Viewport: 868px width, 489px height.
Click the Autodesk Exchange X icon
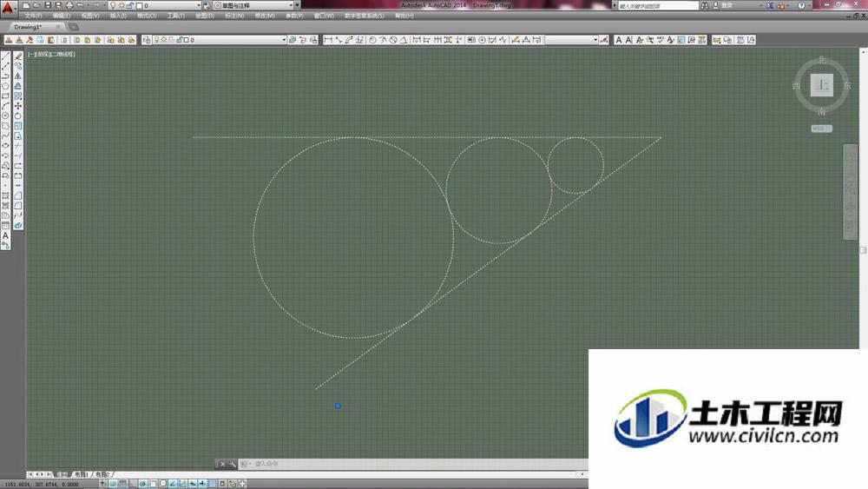[x=770, y=5]
